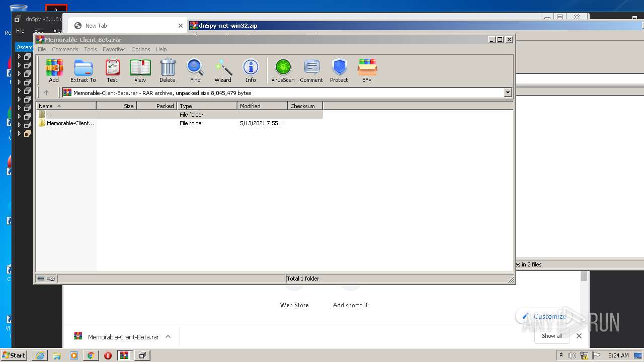
Task: Open the volume control in the tray
Action: pyautogui.click(x=572, y=355)
